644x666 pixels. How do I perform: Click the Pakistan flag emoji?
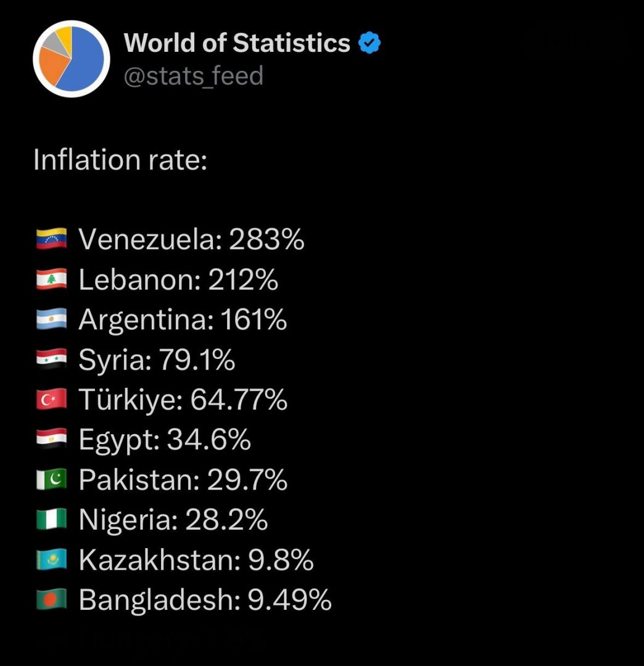(51, 479)
